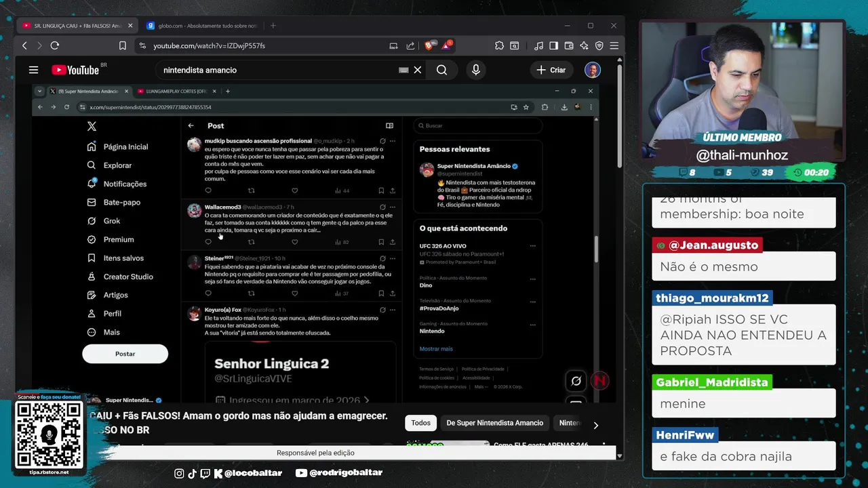The height and width of the screenshot is (488, 868).
Task: Clear the YouTube search text with X
Action: (418, 70)
